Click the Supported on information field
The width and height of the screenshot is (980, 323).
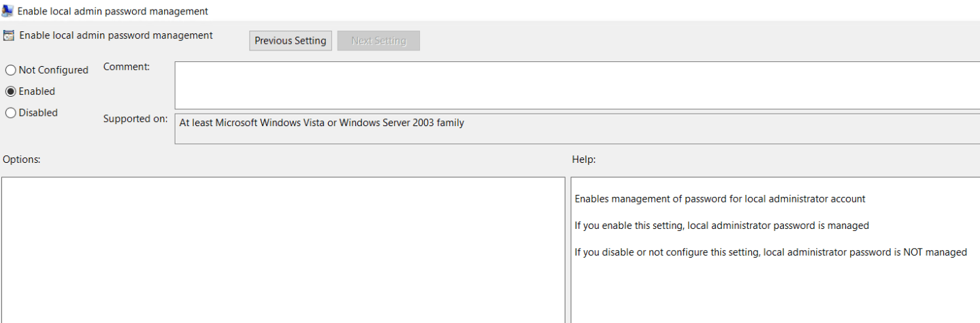pyautogui.click(x=576, y=129)
